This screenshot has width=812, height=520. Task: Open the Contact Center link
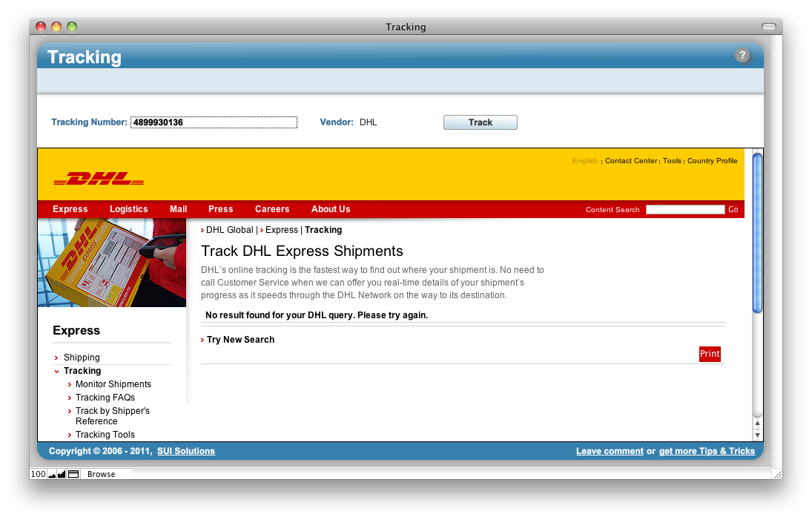click(x=631, y=161)
